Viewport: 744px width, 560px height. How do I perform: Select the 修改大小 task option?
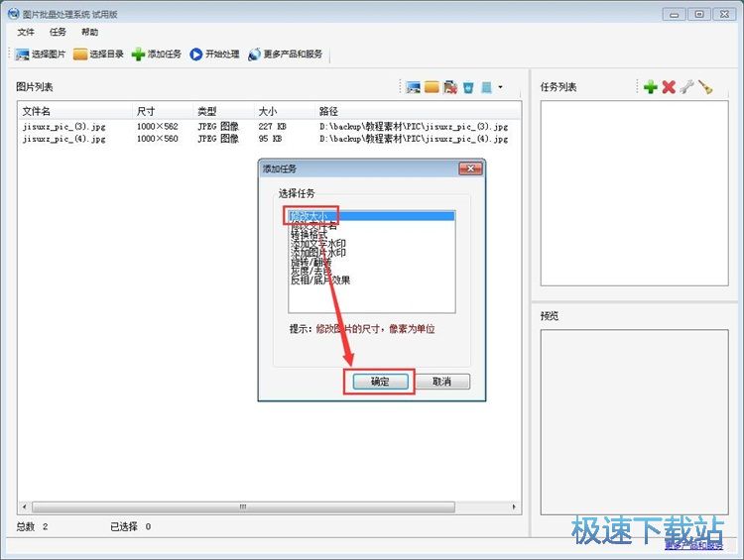[x=372, y=216]
